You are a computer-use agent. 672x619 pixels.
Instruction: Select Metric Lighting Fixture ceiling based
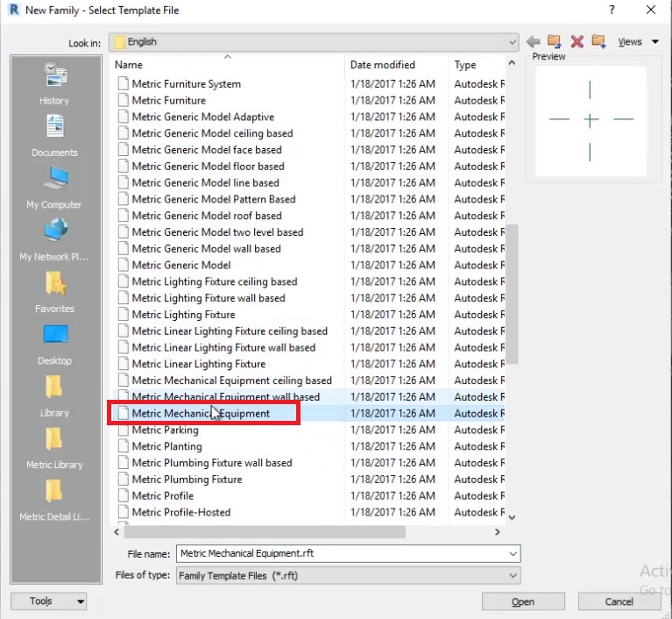coord(215,281)
